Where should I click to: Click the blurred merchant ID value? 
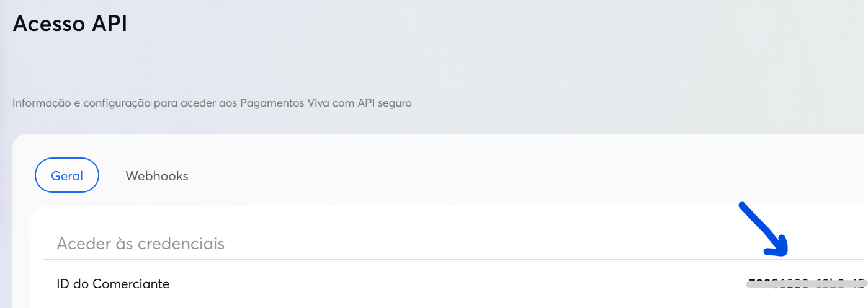coord(805,284)
